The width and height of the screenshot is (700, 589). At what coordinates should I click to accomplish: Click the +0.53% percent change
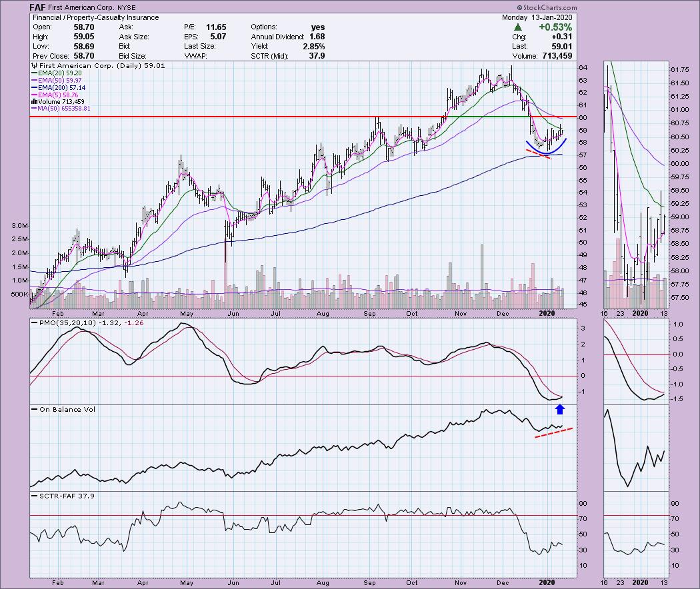tap(555, 27)
